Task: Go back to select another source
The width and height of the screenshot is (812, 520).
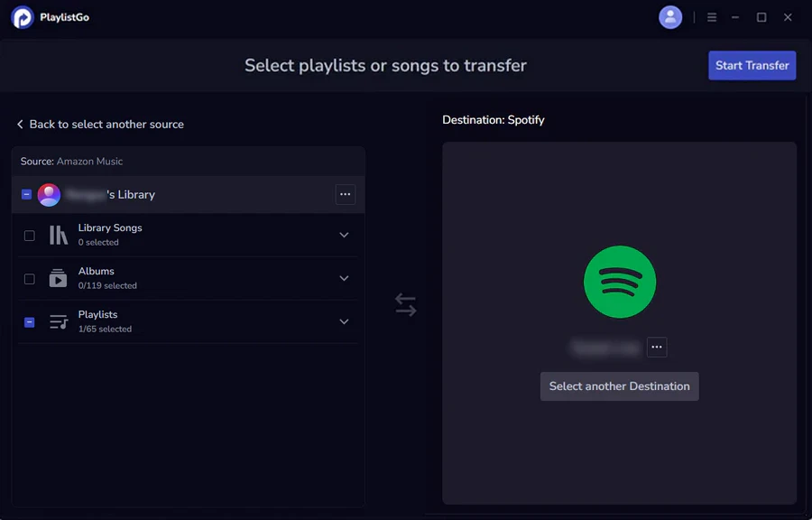Action: 100,125
